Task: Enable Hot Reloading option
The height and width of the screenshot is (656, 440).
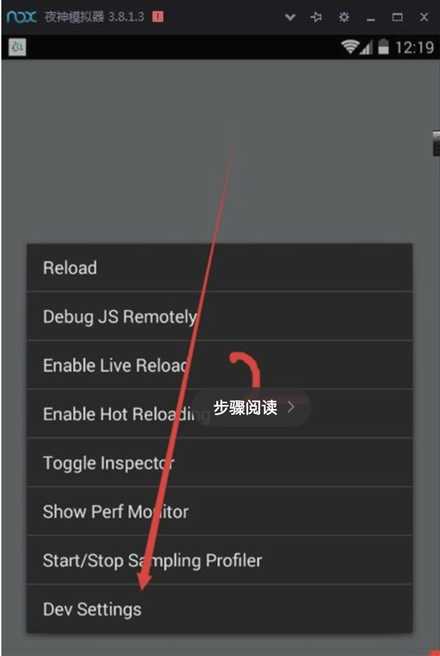Action: 220,414
